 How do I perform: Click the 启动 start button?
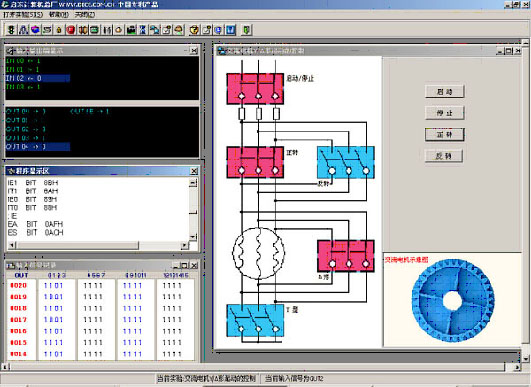pos(444,91)
